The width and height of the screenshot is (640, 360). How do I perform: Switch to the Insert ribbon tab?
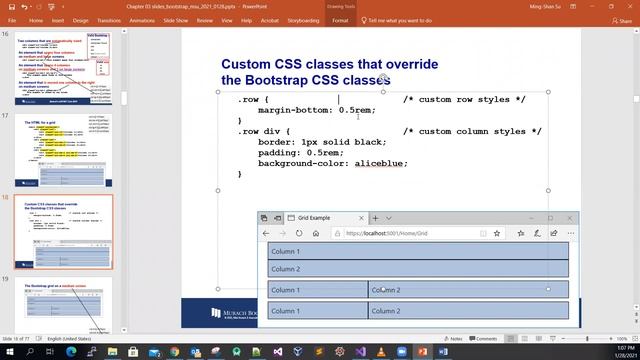coord(58,20)
